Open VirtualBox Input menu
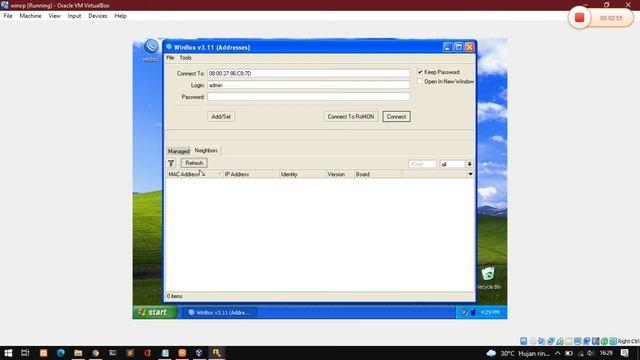This screenshot has width=640, height=360. click(74, 16)
